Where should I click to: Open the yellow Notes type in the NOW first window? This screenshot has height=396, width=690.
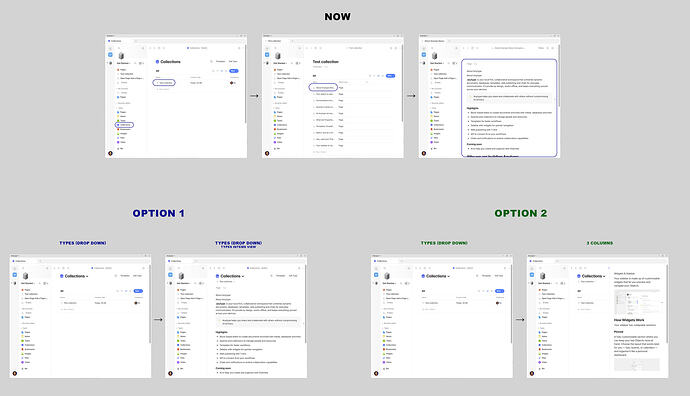point(122,116)
